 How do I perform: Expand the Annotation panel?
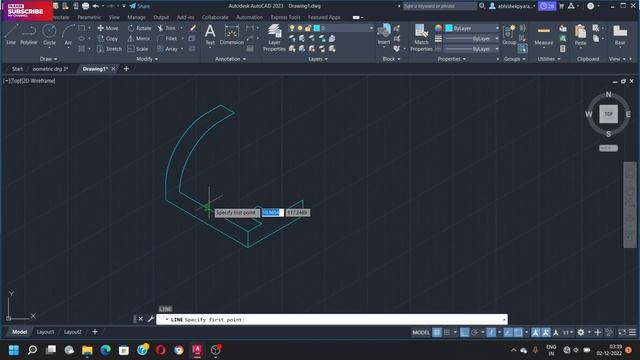click(230, 59)
